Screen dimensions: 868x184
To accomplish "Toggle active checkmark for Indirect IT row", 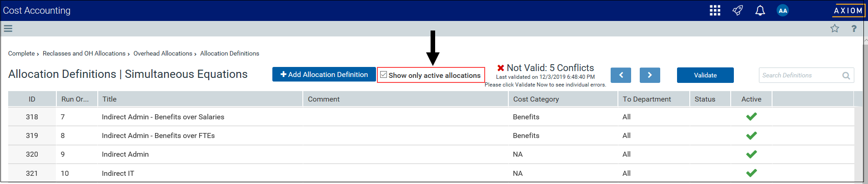I will point(752,173).
